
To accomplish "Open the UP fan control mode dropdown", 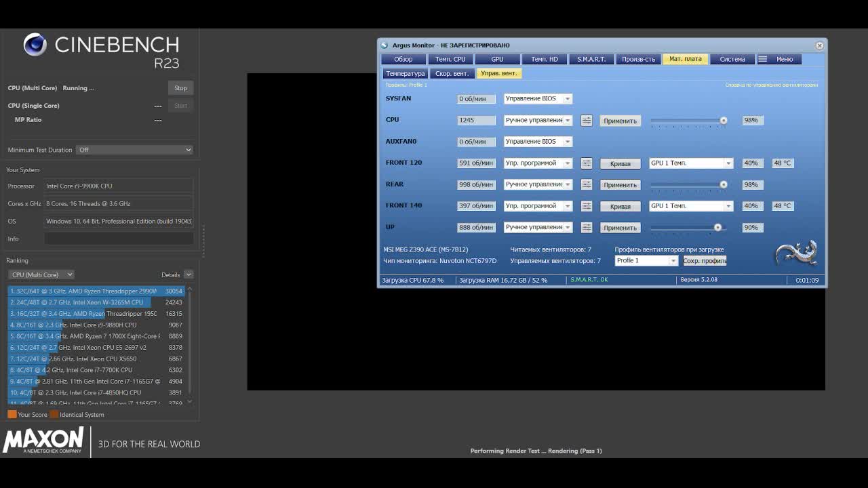I will click(x=538, y=228).
